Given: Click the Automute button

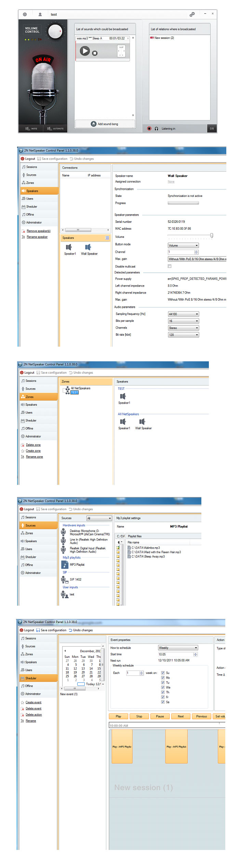Looking at the screenshot, I should 55,129.
